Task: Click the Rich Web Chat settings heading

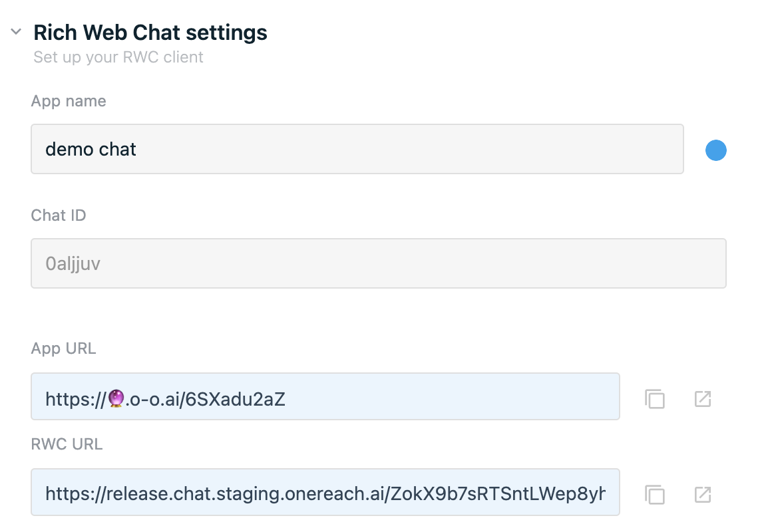Action: click(x=150, y=33)
